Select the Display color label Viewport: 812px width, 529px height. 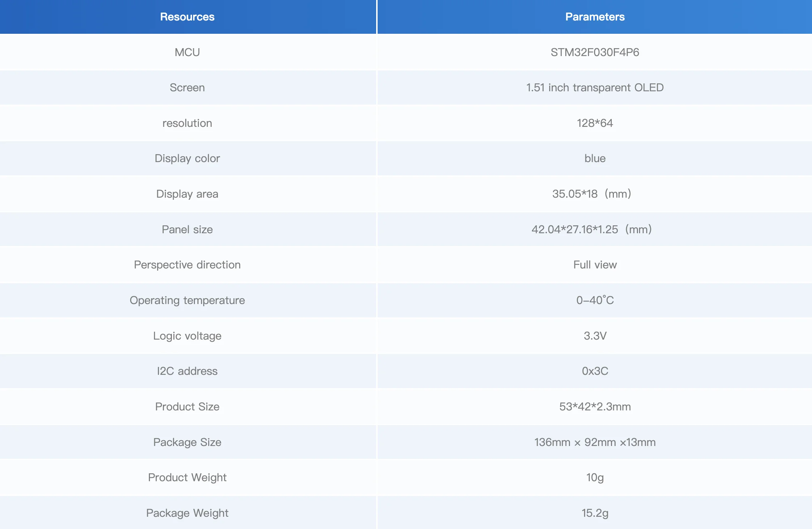click(187, 158)
